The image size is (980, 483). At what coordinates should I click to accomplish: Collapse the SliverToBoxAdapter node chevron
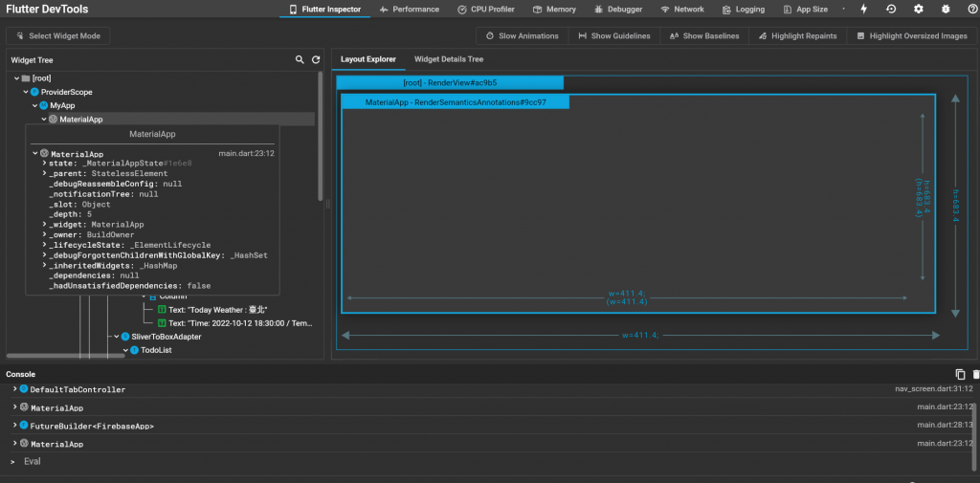116,336
